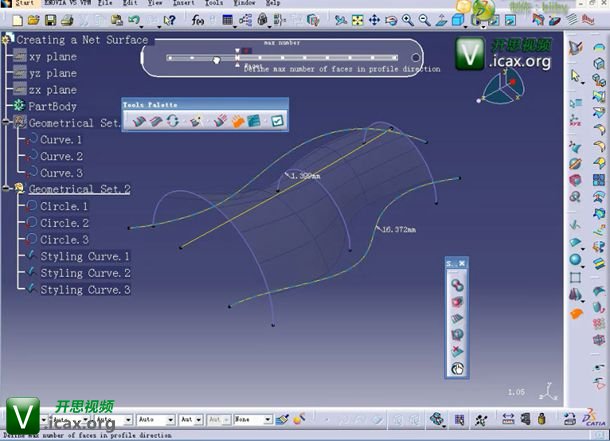Collapse the Geometrical Set.1 tree node
This screenshot has height=441, width=610.
(5, 122)
